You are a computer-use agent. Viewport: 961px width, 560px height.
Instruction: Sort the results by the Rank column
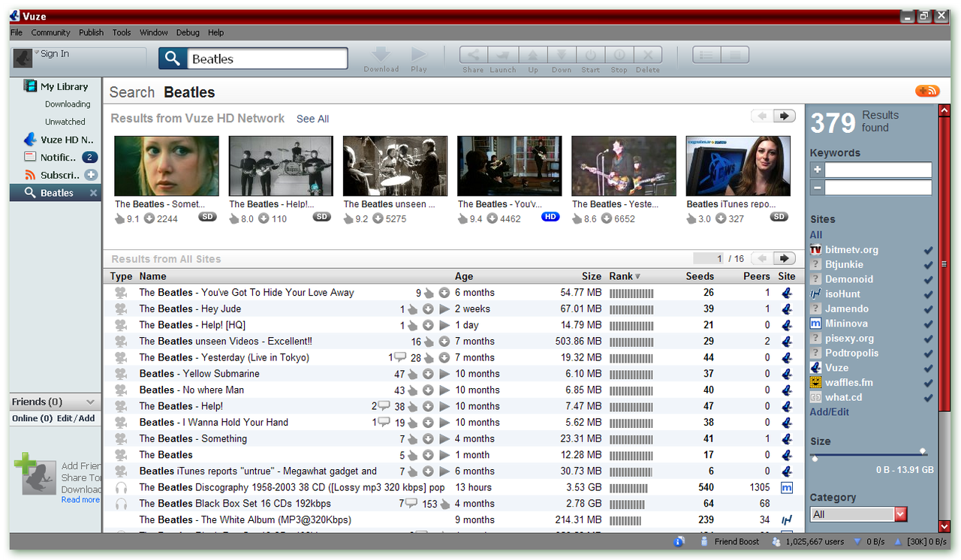625,276
